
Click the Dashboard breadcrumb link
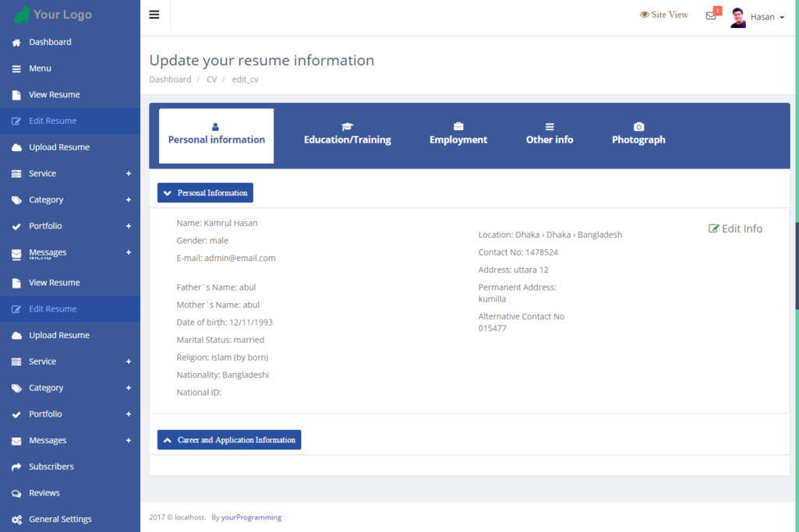pos(170,79)
